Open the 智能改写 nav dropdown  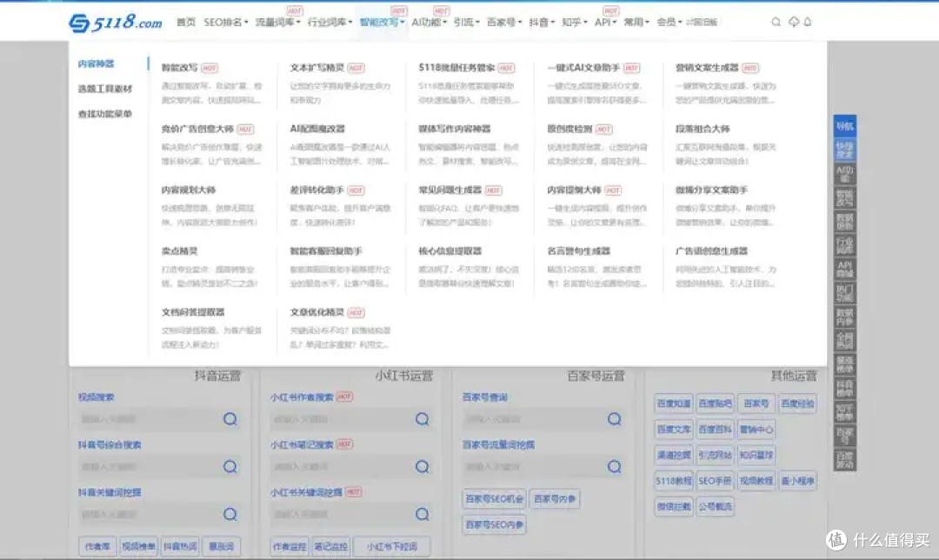[x=382, y=22]
